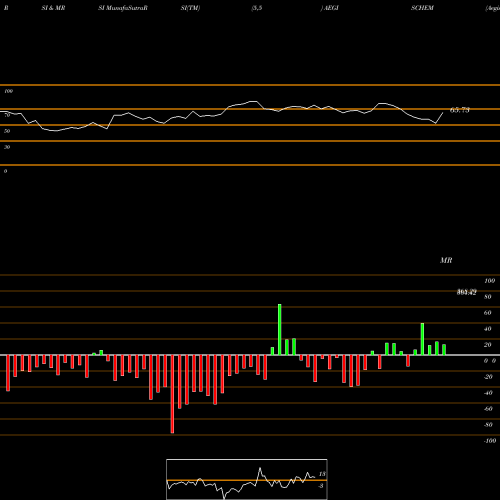Click the MR axis label -80
The width and height of the screenshot is (500, 500).
pyautogui.click(x=488, y=425)
